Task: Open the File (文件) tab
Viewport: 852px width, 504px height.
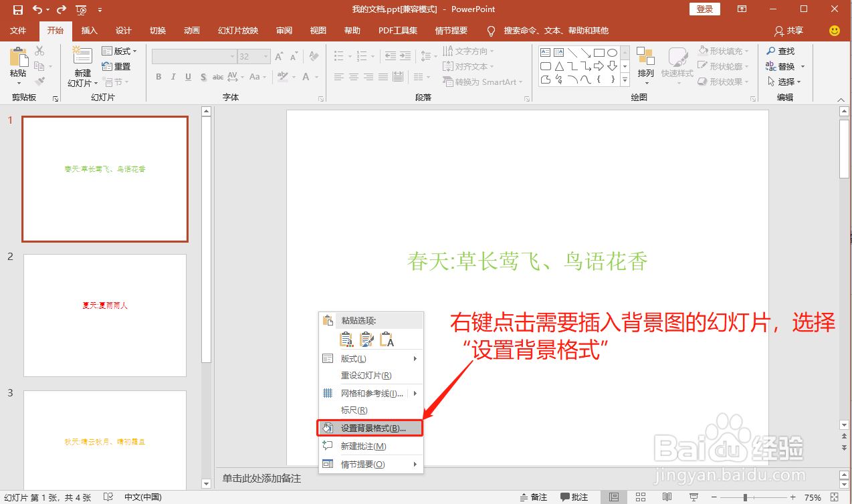Action: tap(18, 31)
